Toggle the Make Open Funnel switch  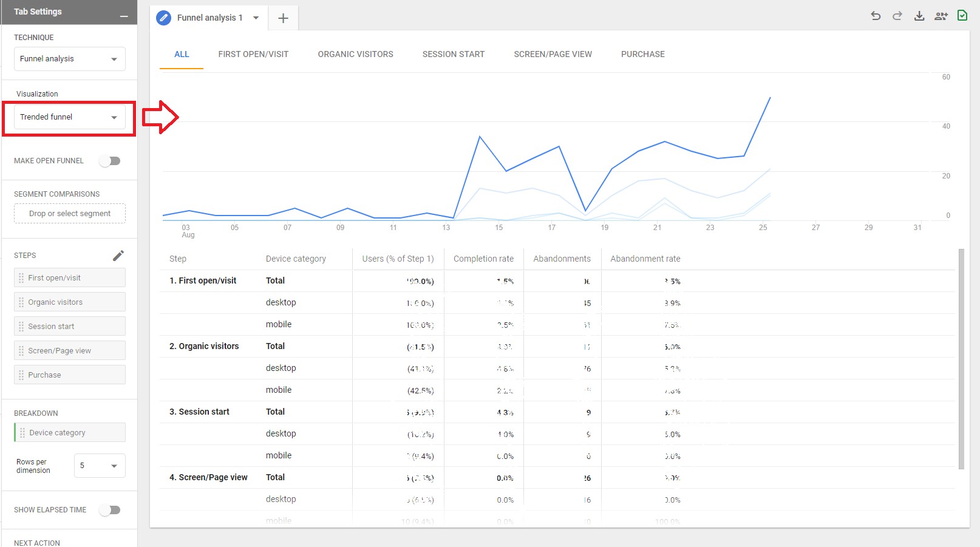(111, 161)
